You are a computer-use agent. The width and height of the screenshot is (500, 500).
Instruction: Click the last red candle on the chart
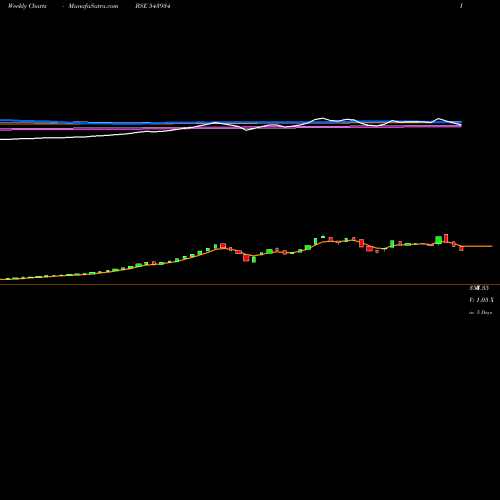coord(461,248)
